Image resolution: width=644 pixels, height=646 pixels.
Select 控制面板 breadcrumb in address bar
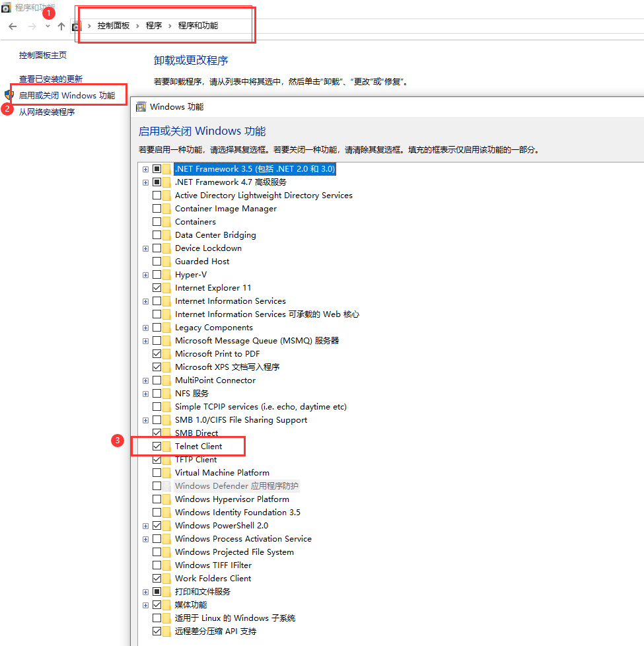pos(114,26)
